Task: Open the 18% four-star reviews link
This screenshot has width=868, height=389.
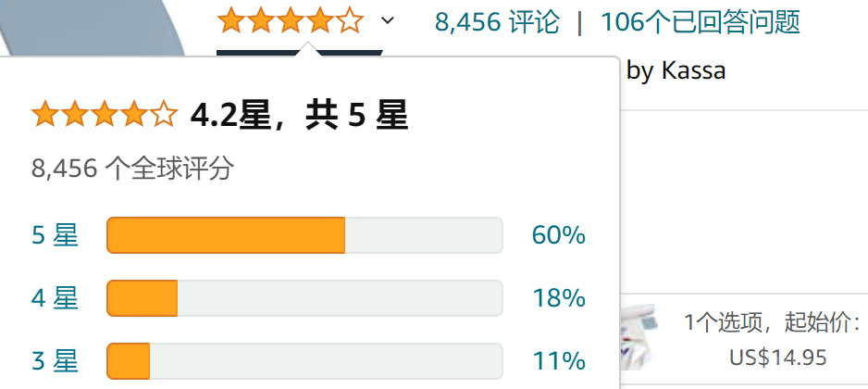Action: [x=558, y=298]
